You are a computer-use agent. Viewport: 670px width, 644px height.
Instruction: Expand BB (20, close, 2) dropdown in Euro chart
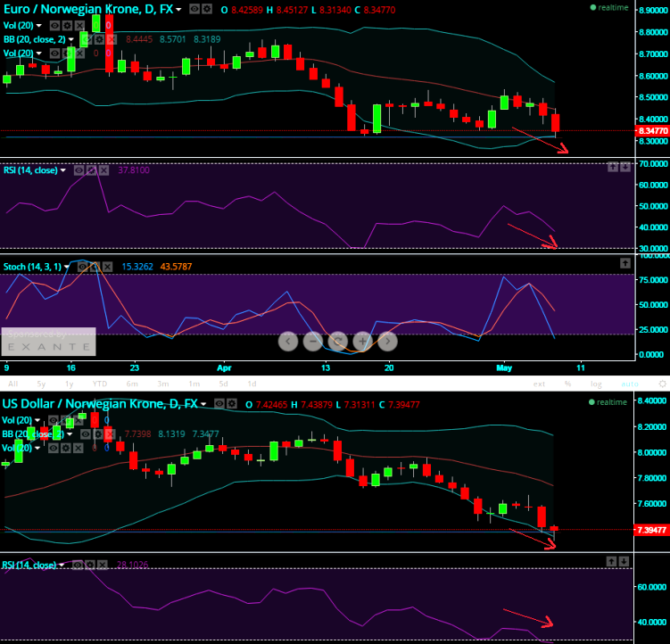71,39
